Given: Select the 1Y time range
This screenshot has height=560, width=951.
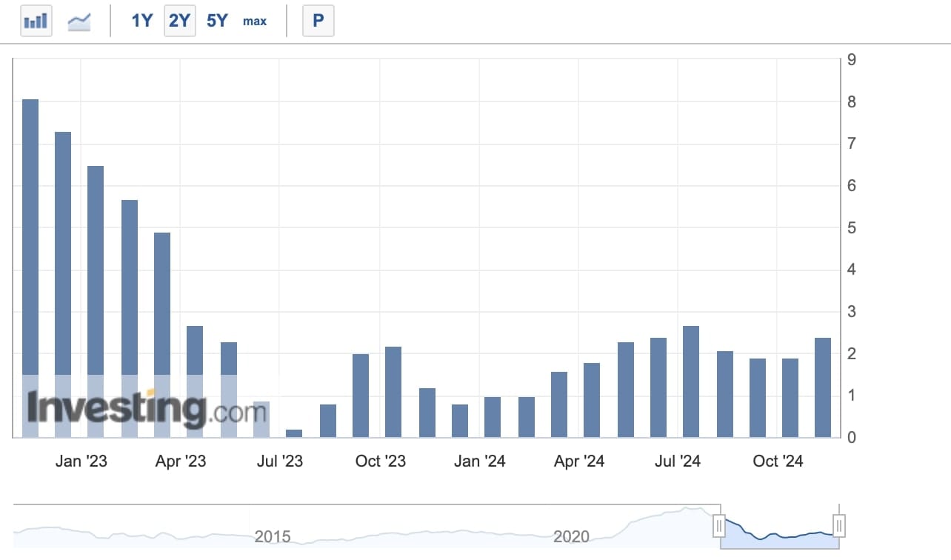Looking at the screenshot, I should point(141,21).
